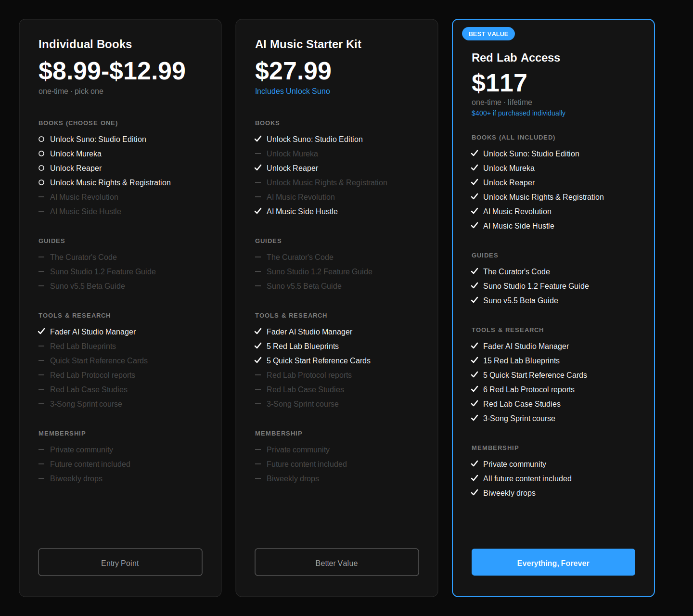Click checkmark beside Suno v5.5 Beta Guide in Red Lab
Viewport: 693px width, 616px height.
pos(475,300)
